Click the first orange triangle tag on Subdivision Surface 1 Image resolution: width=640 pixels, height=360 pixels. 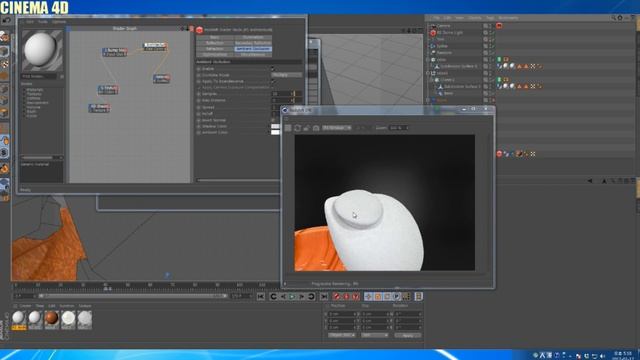point(519,86)
